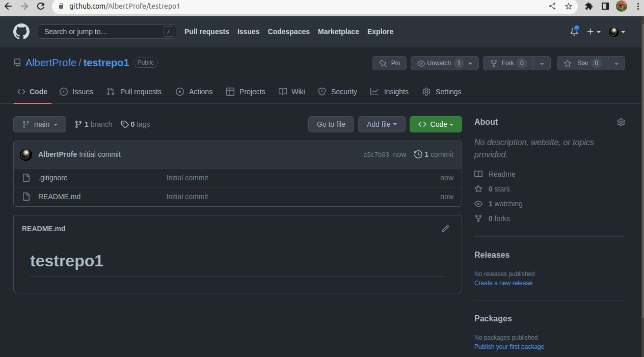The image size is (644, 357).
Task: Open the testrepo1 repository name link
Action: (106, 63)
